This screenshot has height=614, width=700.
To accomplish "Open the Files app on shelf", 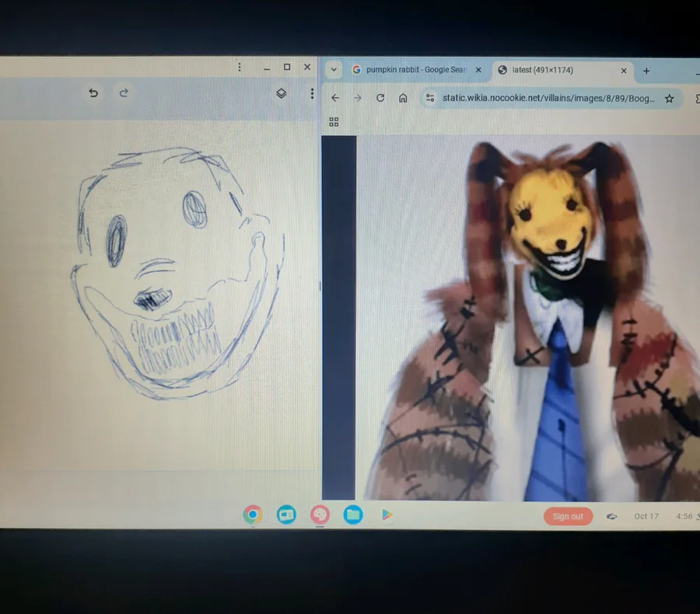I will (x=353, y=515).
